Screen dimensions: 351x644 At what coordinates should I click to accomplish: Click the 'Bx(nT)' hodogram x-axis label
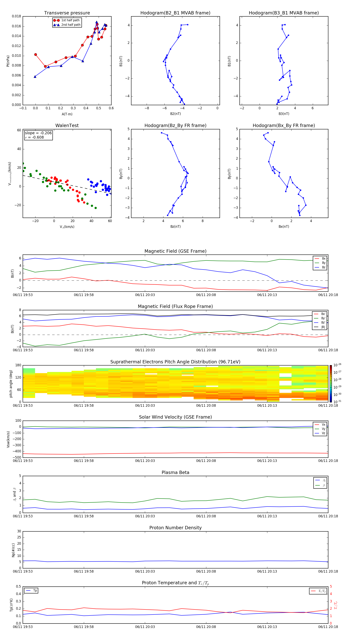[284, 227]
